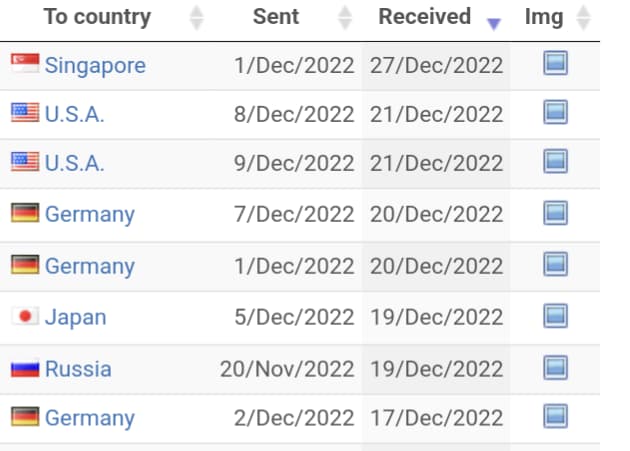Open the Japan country link
630x451 pixels.
75,318
